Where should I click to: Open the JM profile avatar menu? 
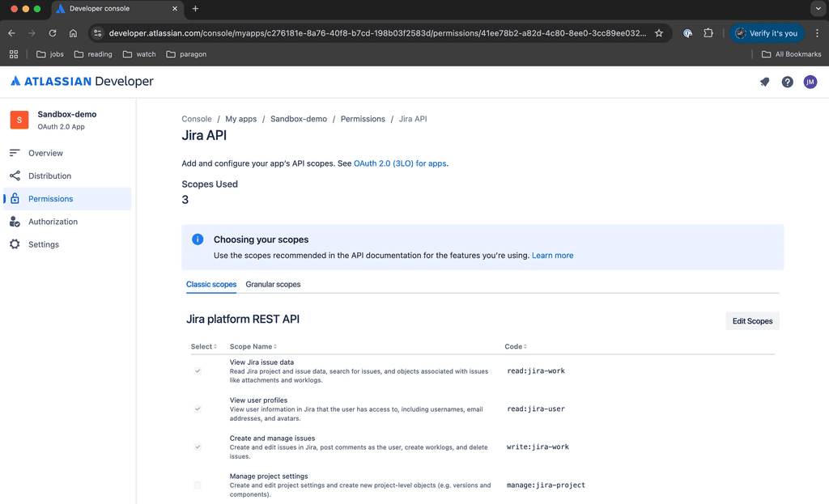tap(810, 82)
